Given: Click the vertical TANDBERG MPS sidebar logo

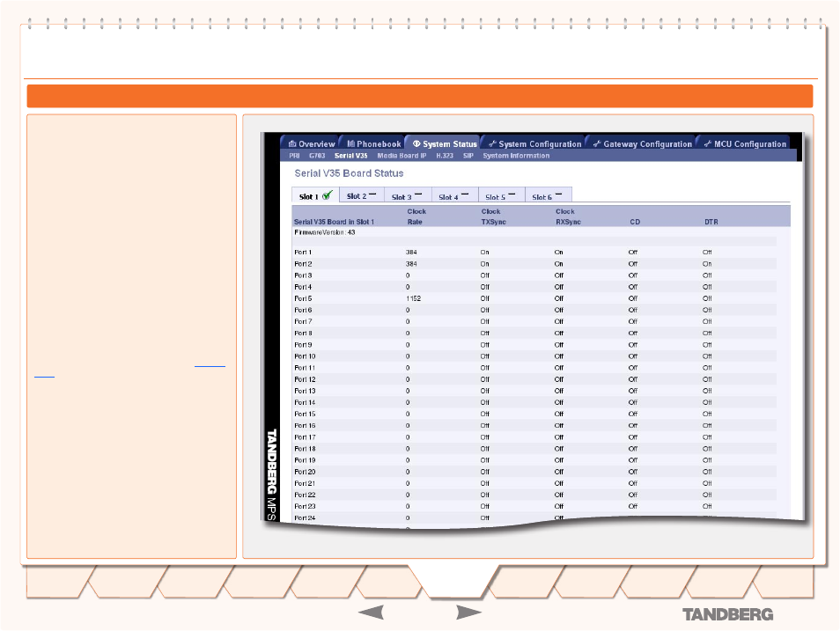Looking at the screenshot, I should pyautogui.click(x=271, y=474).
